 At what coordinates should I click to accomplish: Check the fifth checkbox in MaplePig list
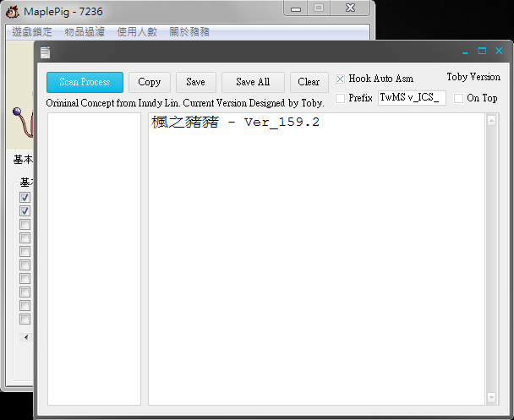pos(25,251)
